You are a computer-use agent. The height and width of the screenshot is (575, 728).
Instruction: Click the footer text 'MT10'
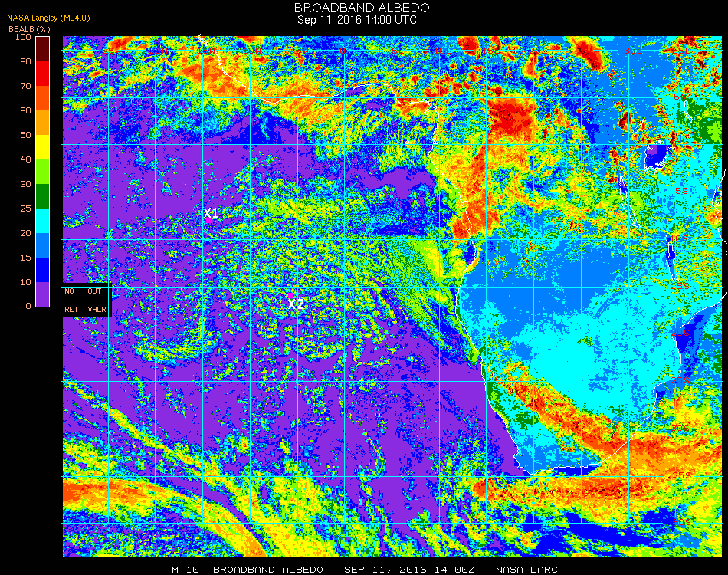tap(185, 570)
